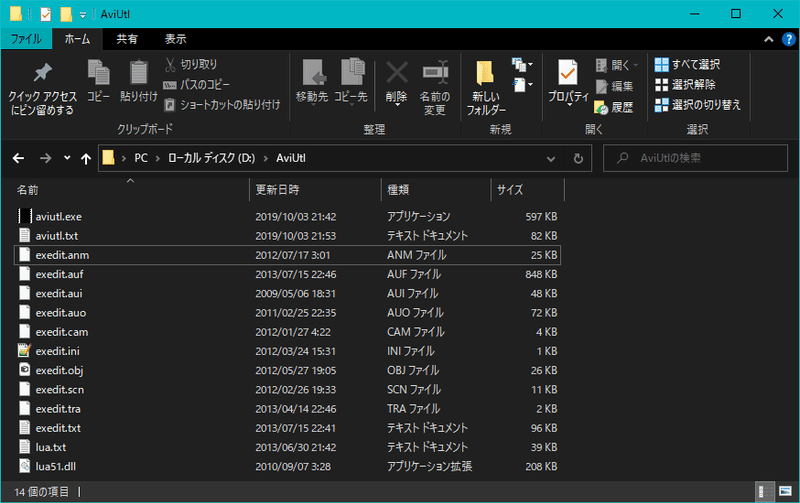Select the exedit.scn file
The width and height of the screenshot is (800, 503).
pyautogui.click(x=287, y=390)
